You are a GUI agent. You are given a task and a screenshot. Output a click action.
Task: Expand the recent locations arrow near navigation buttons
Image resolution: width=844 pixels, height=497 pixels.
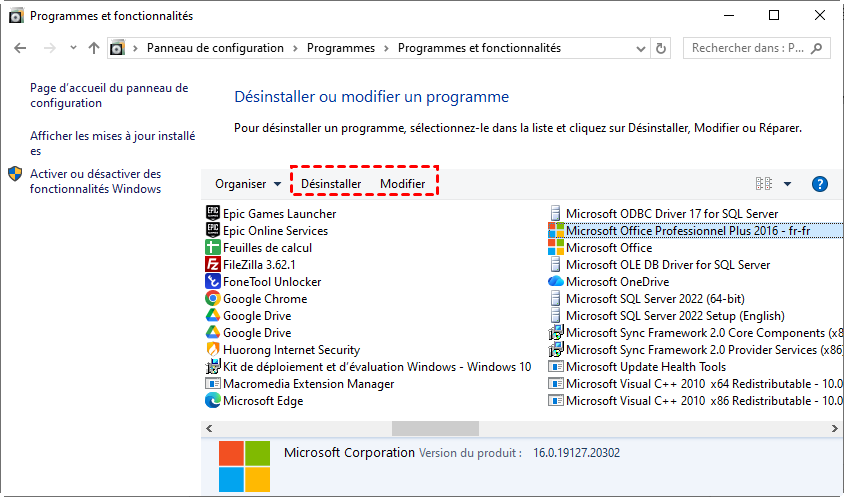(x=73, y=48)
